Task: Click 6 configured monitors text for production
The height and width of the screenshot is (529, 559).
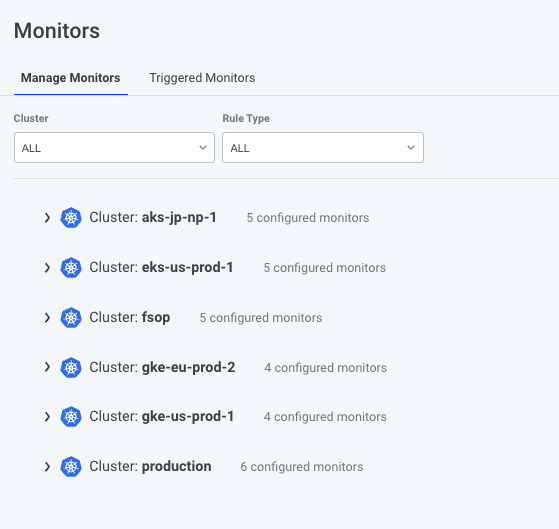Action: click(x=302, y=467)
